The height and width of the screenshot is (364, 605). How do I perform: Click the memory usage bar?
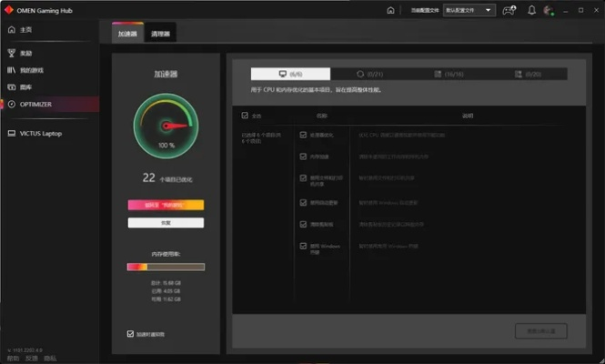pyautogui.click(x=166, y=267)
